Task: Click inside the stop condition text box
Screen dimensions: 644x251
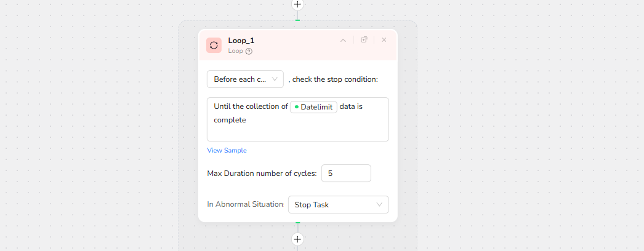Action: pyautogui.click(x=297, y=129)
